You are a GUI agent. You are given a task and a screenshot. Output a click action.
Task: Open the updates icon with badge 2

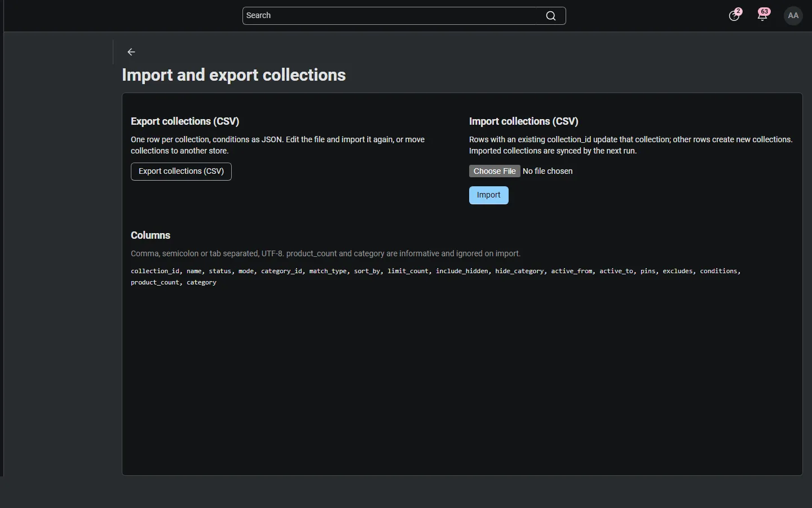coord(735,15)
